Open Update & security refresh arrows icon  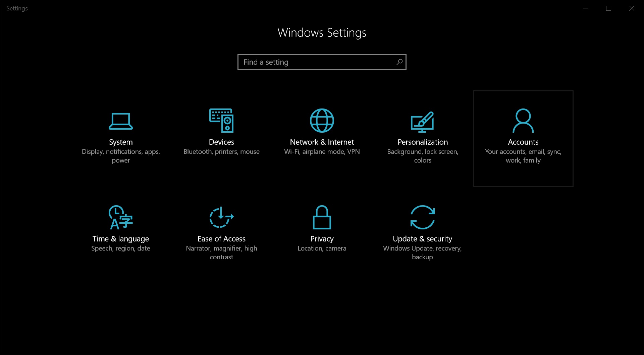423,217
